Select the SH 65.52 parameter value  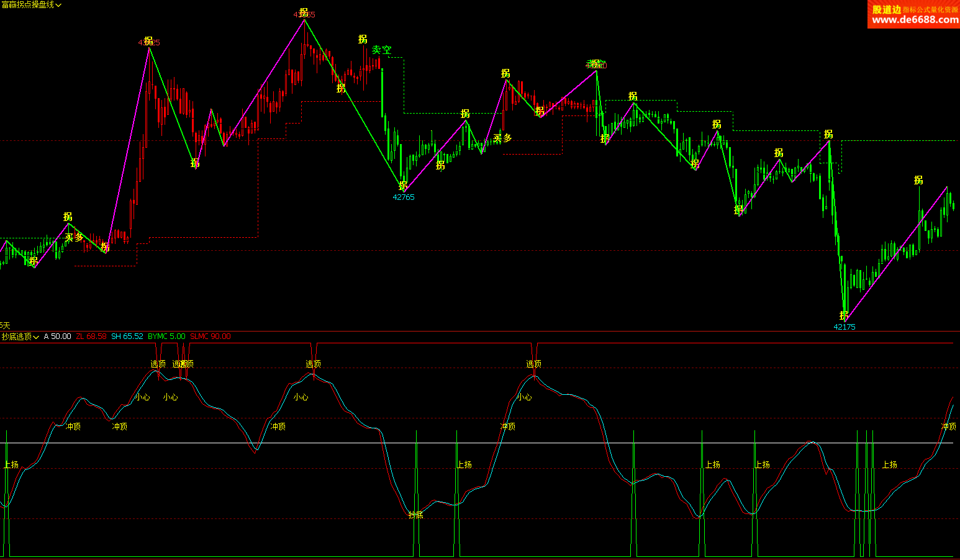(x=127, y=336)
